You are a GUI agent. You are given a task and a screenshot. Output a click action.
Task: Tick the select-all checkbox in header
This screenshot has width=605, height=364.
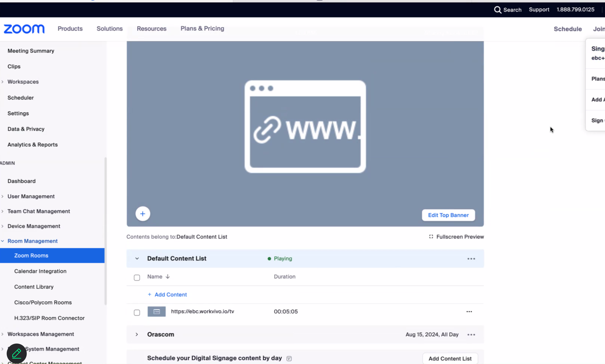click(x=137, y=278)
